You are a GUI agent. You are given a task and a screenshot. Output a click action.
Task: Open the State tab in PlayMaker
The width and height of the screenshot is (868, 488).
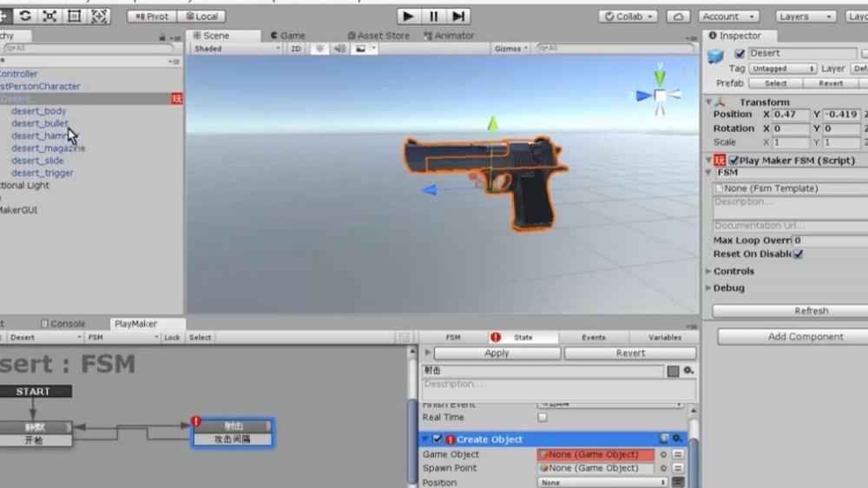point(523,337)
